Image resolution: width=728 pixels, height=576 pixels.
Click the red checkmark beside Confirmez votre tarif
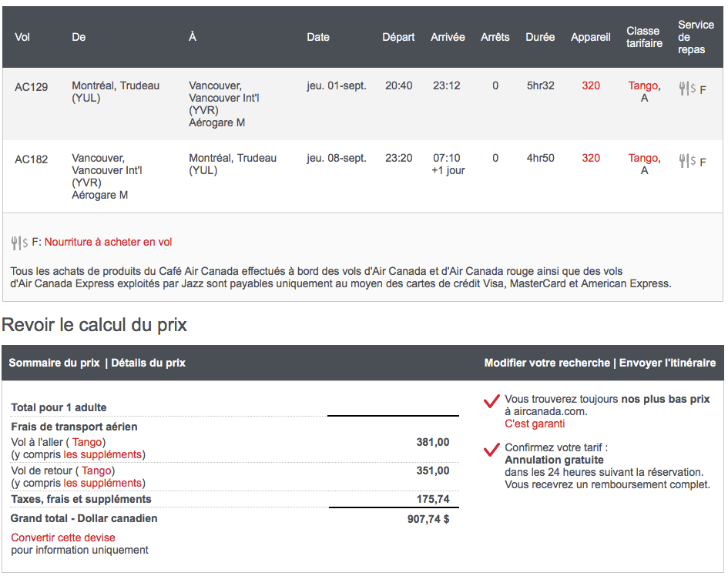pos(491,450)
